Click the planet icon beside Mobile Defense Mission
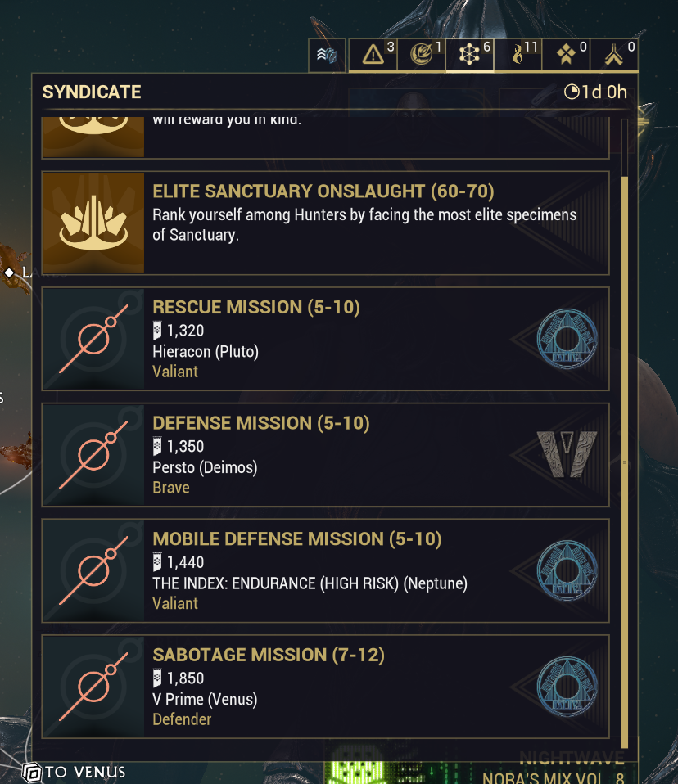The image size is (678, 784). tap(93, 570)
